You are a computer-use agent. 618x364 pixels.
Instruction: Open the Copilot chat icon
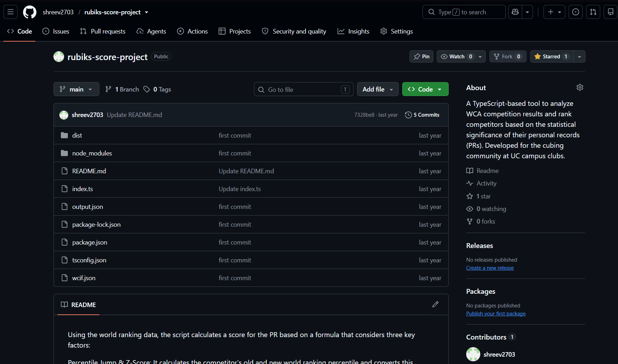515,12
